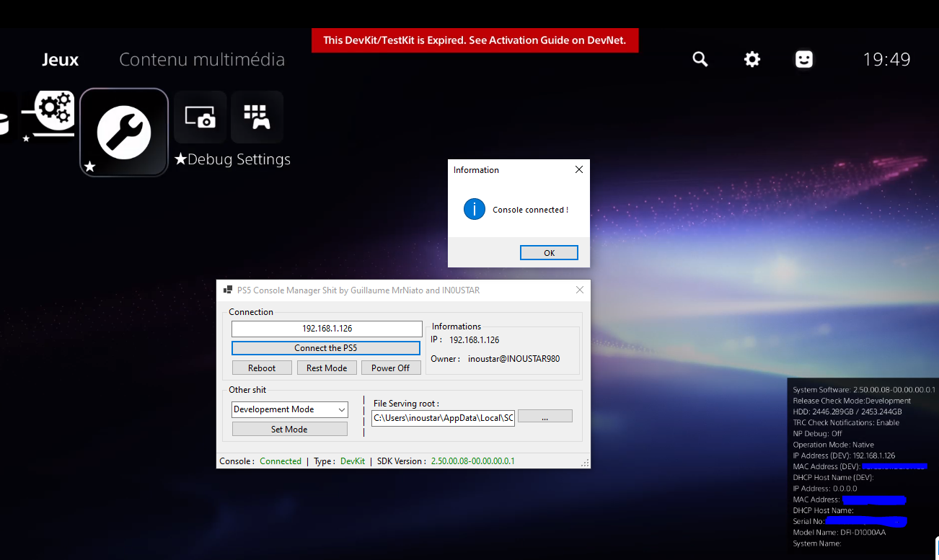Click the console IP address field

[327, 329]
